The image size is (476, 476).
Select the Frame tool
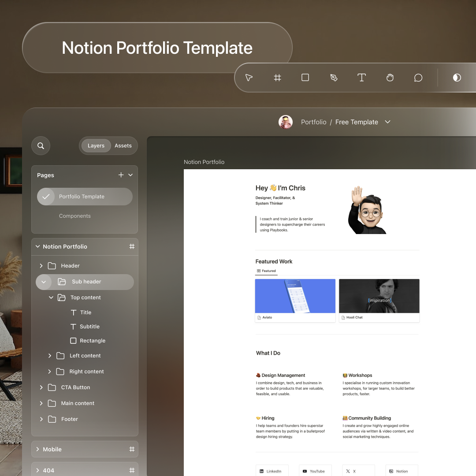tap(277, 78)
